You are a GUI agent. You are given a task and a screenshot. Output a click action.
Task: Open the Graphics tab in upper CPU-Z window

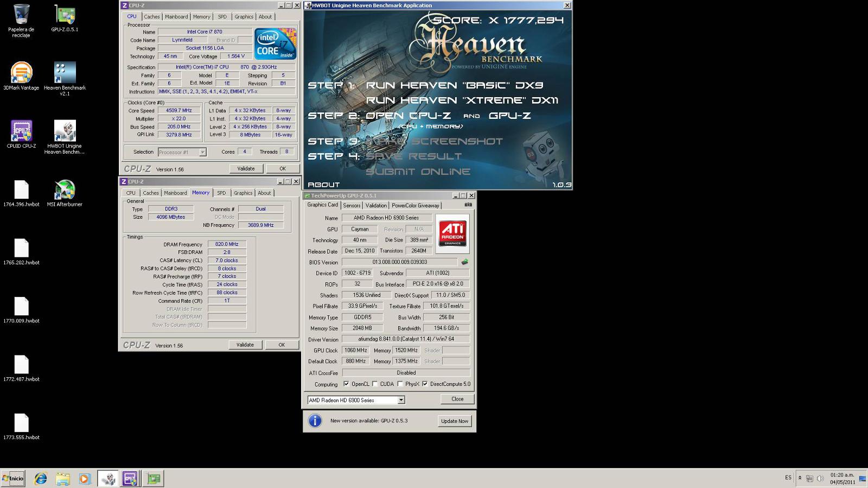pos(244,17)
